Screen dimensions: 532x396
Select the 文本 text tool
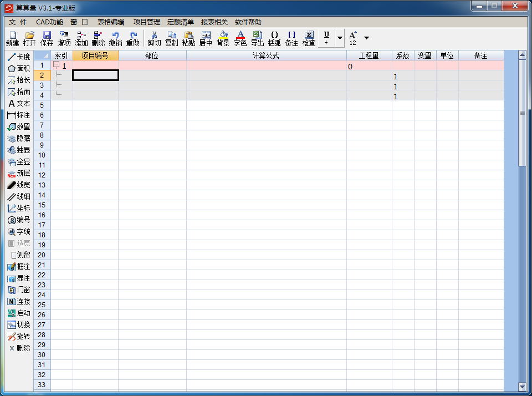click(19, 103)
